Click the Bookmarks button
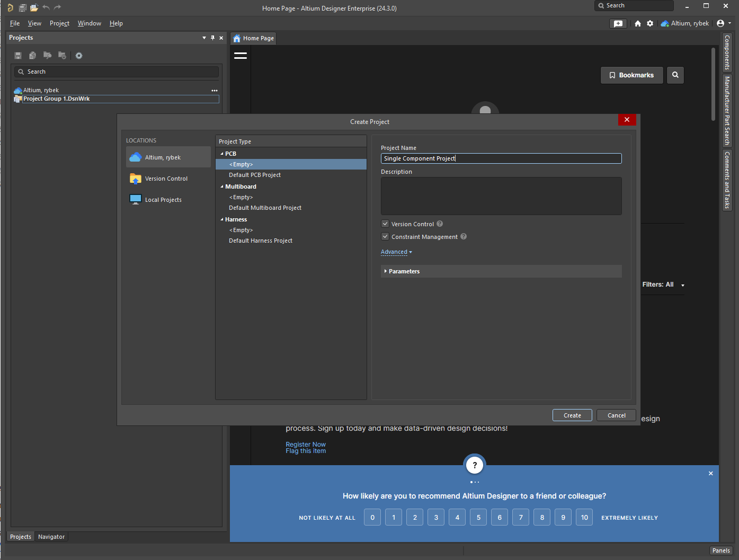The image size is (739, 560). (x=631, y=75)
